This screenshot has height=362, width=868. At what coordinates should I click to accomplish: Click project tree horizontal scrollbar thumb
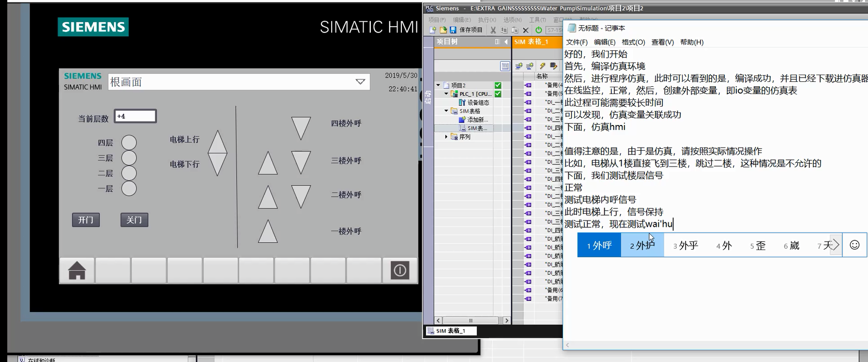pyautogui.click(x=471, y=320)
